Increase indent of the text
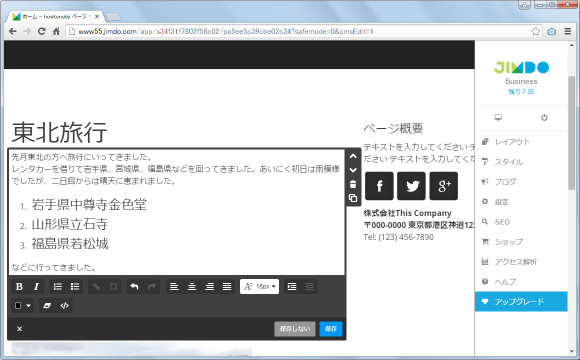 click(x=292, y=287)
